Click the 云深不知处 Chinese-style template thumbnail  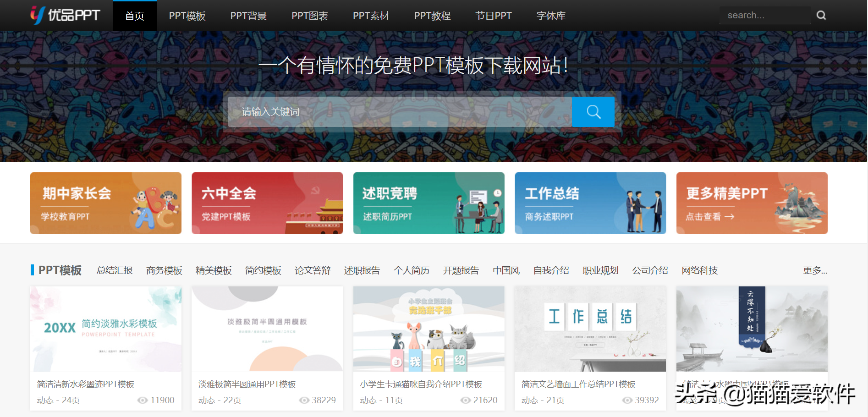click(752, 329)
